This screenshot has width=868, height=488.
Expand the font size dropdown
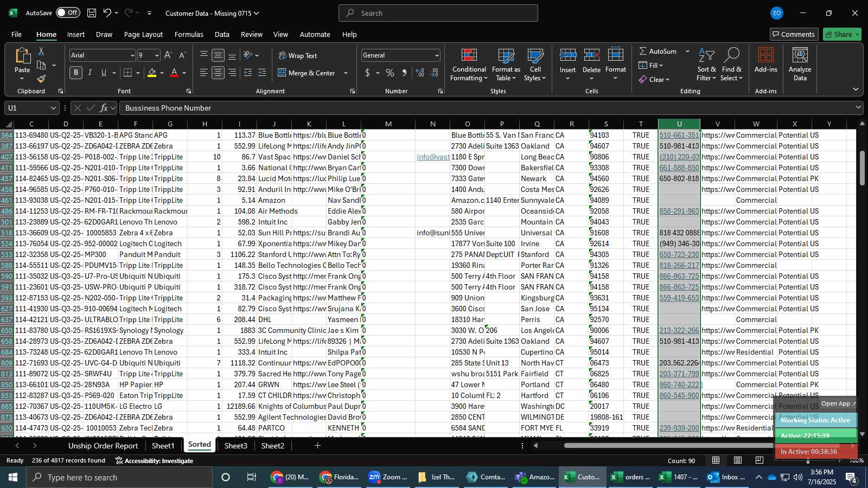coord(157,55)
